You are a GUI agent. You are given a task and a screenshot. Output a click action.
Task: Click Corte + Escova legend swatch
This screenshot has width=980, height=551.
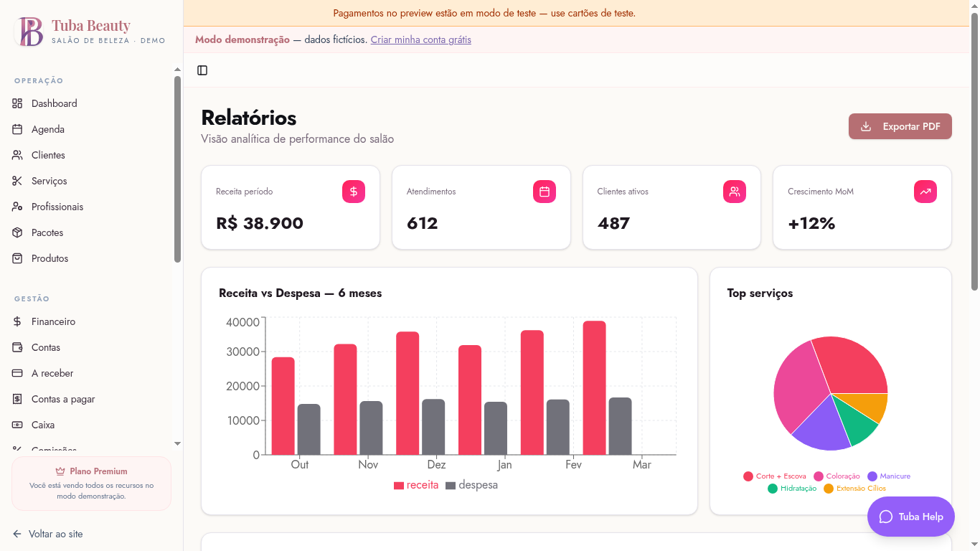pos(748,476)
